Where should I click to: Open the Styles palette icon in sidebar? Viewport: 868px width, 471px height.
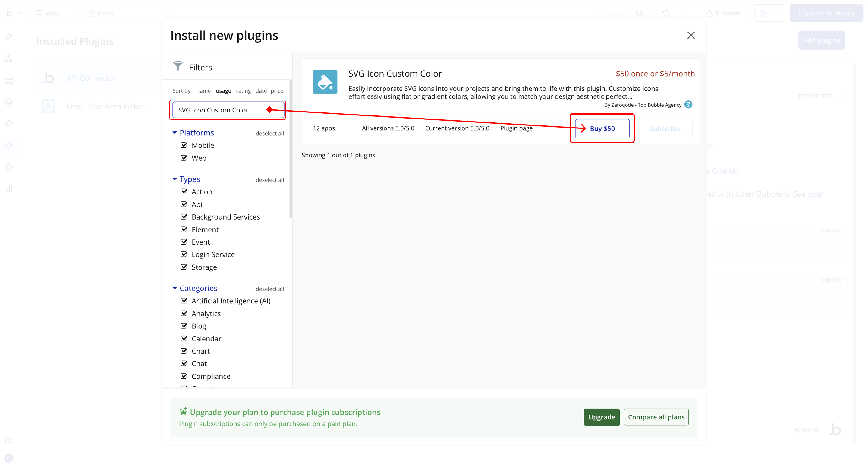pyautogui.click(x=9, y=124)
